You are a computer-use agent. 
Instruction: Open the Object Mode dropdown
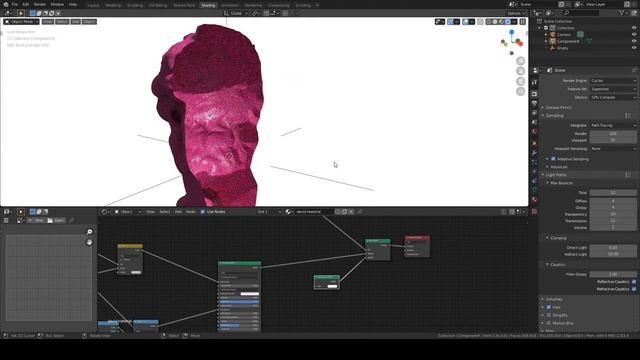(21, 22)
